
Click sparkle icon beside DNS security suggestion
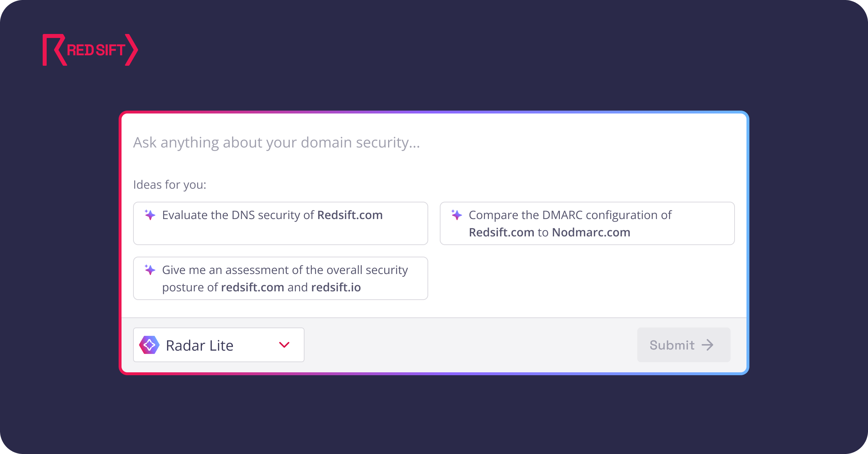150,215
